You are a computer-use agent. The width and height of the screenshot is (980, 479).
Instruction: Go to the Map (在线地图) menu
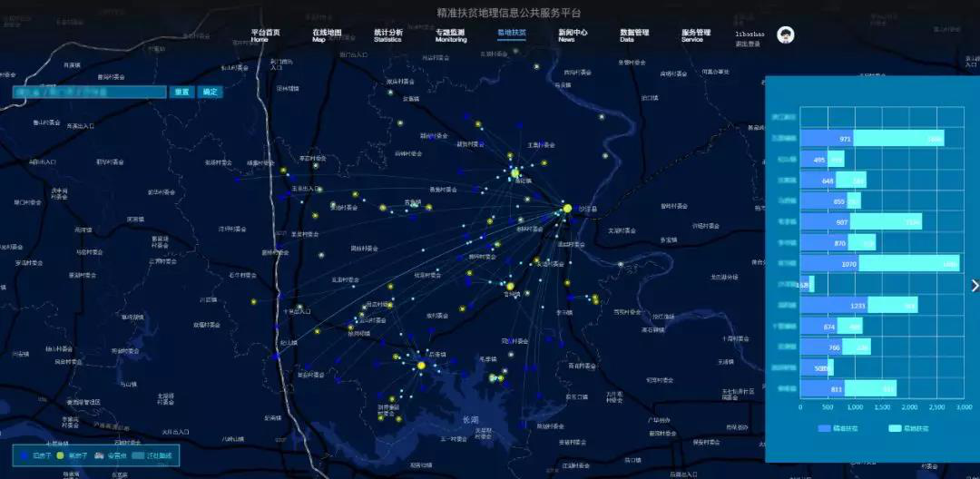[x=327, y=35]
